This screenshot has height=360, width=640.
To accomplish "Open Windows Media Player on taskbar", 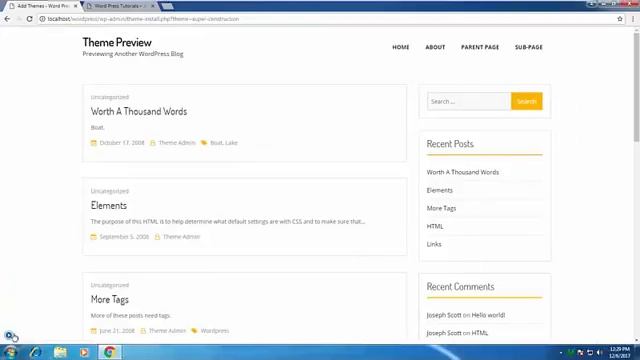I will point(84,352).
